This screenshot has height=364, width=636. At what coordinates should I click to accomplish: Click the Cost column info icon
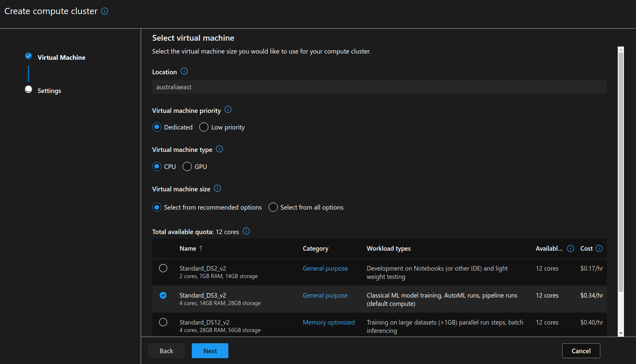(x=598, y=248)
